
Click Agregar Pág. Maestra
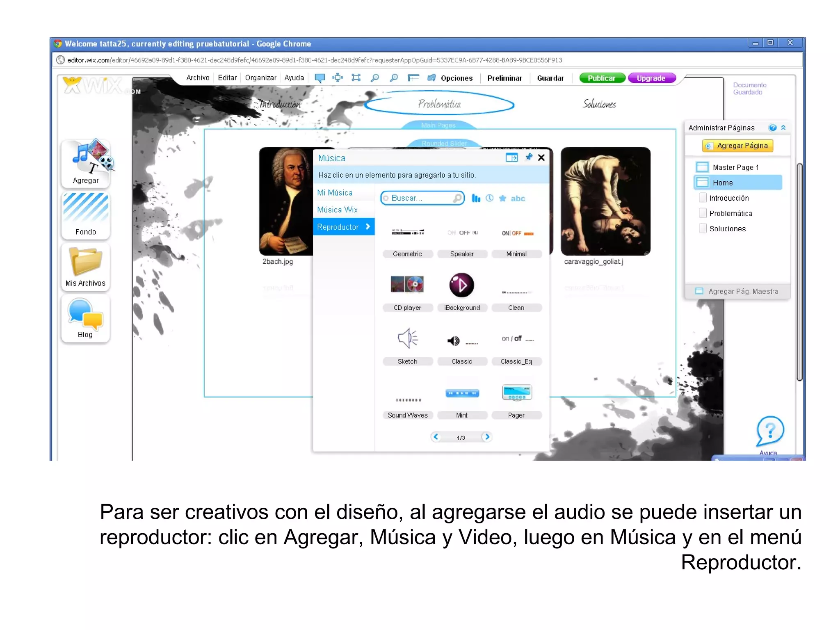(x=737, y=292)
